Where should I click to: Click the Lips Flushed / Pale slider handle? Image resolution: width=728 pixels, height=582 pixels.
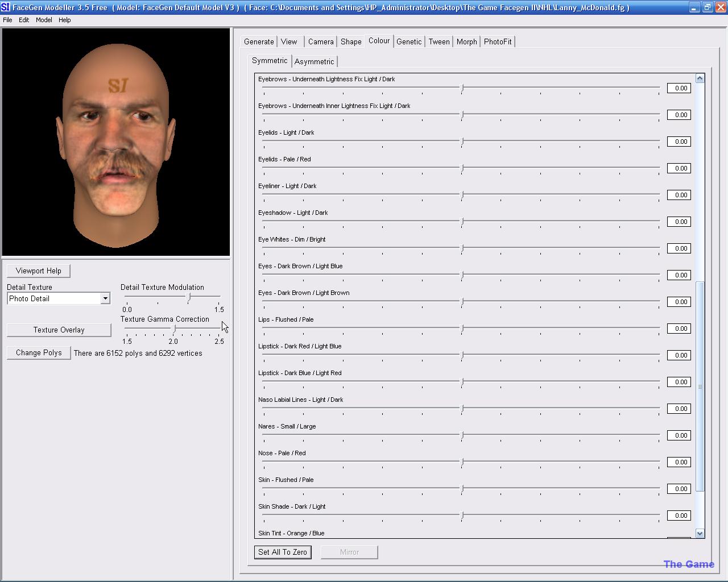[462, 328]
